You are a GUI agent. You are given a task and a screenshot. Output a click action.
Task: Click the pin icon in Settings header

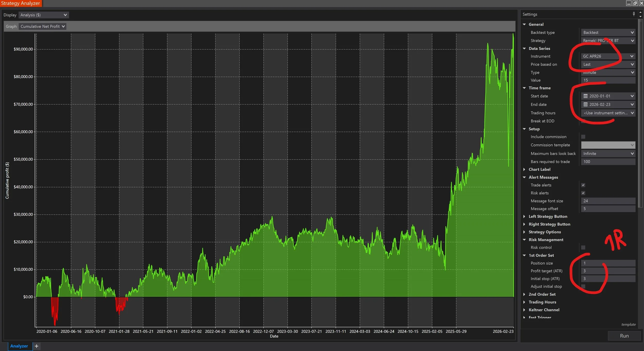634,14
